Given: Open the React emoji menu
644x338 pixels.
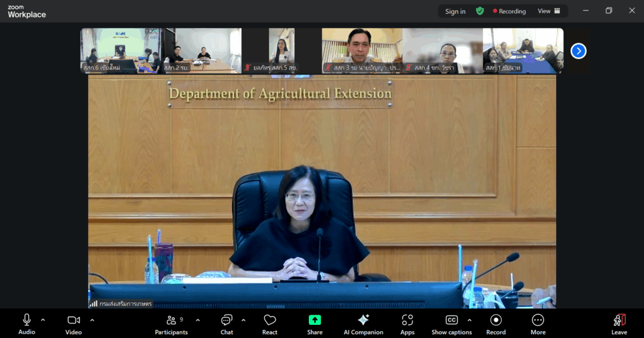Looking at the screenshot, I should pos(270,324).
